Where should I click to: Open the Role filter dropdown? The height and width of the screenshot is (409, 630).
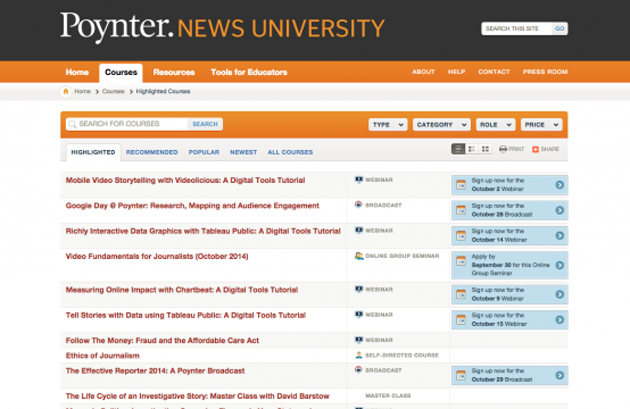coord(495,125)
